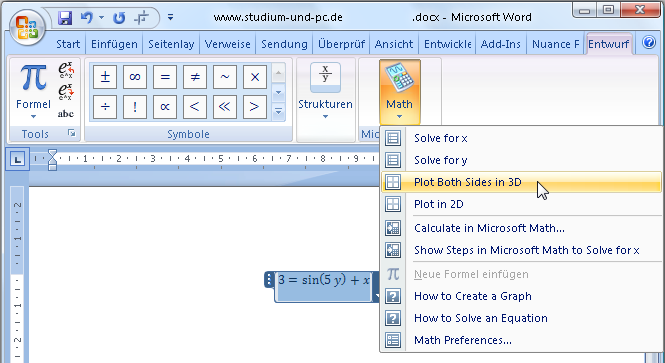
Task: Insert the exclamation mark symbol
Action: 135,107
